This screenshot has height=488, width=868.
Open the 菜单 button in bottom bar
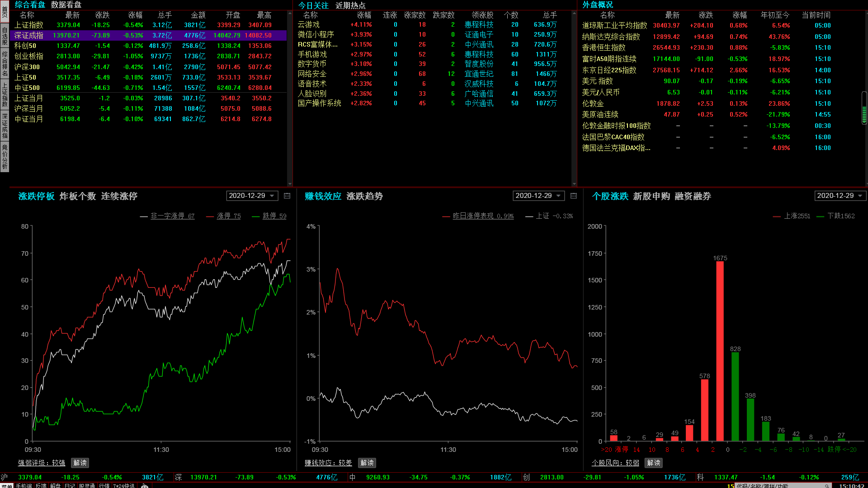pos(7,486)
